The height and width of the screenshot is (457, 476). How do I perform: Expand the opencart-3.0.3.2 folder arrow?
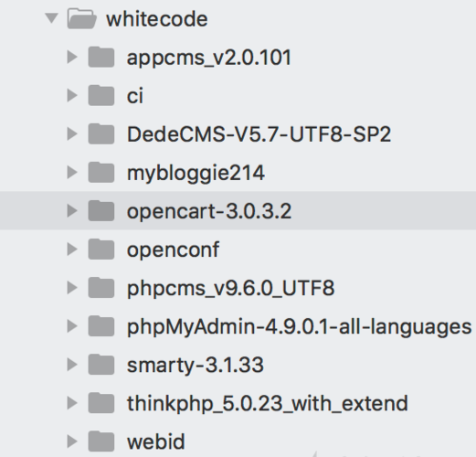point(72,210)
